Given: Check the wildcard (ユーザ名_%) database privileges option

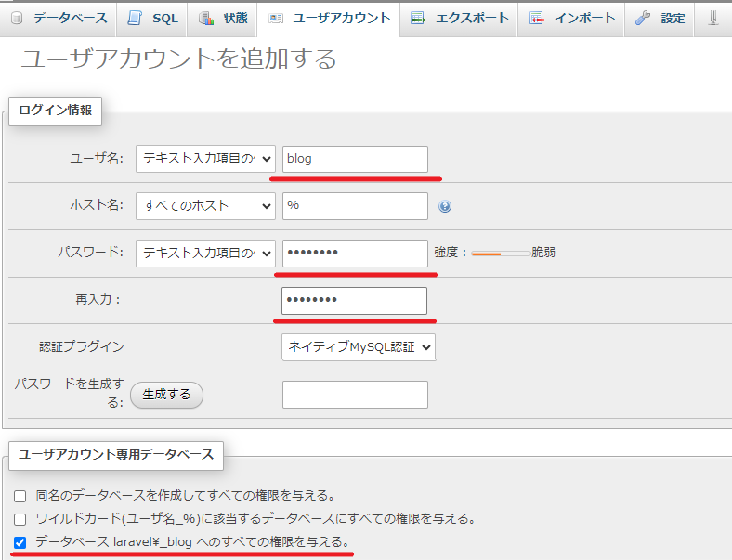Looking at the screenshot, I should click(x=20, y=519).
